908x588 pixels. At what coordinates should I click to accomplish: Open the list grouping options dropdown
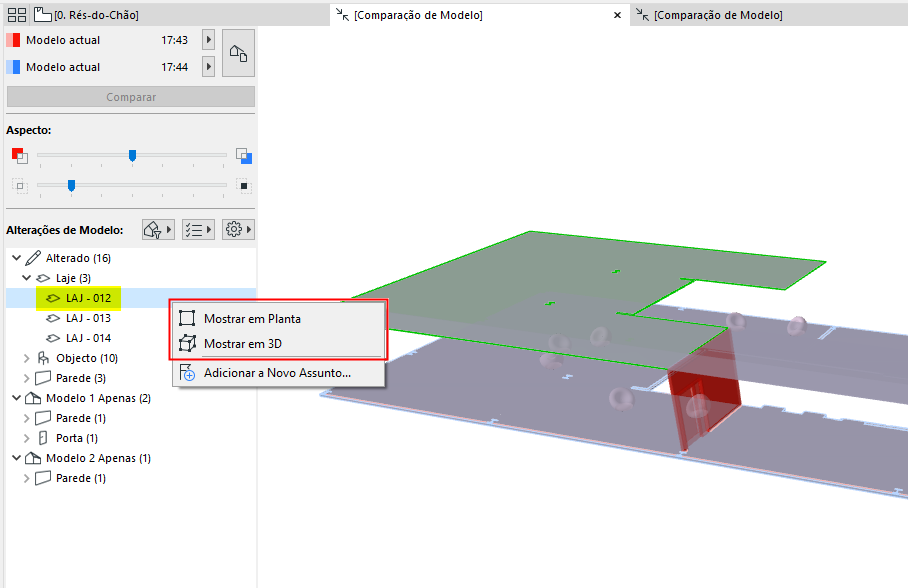199,229
